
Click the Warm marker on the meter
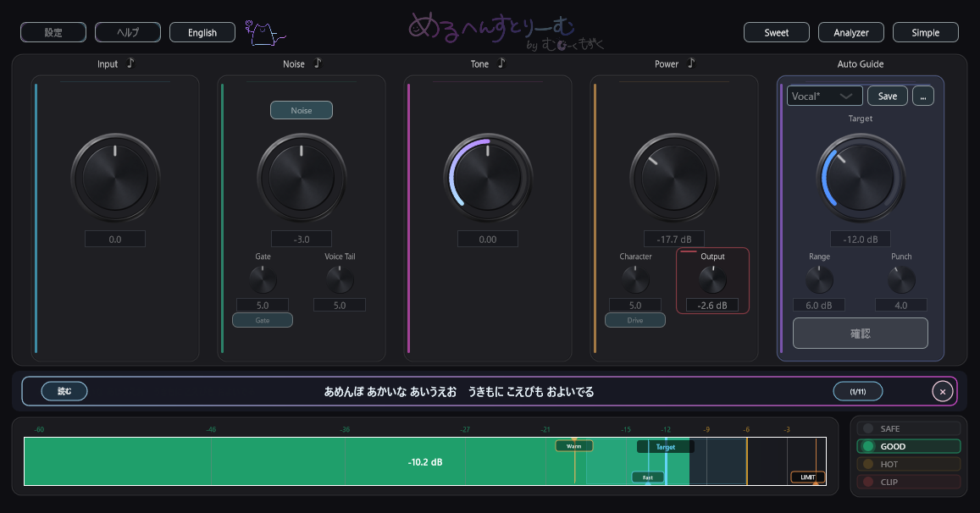pos(574,446)
